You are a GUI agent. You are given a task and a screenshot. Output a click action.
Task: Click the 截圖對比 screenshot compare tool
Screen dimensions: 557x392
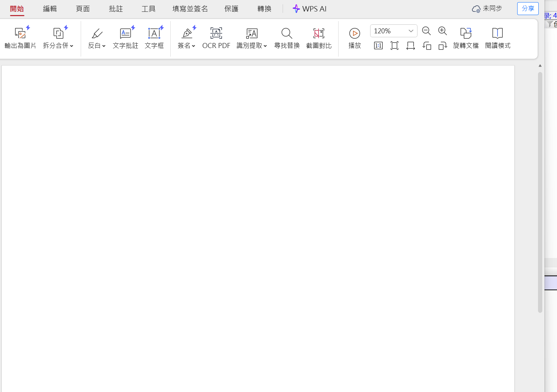click(318, 38)
